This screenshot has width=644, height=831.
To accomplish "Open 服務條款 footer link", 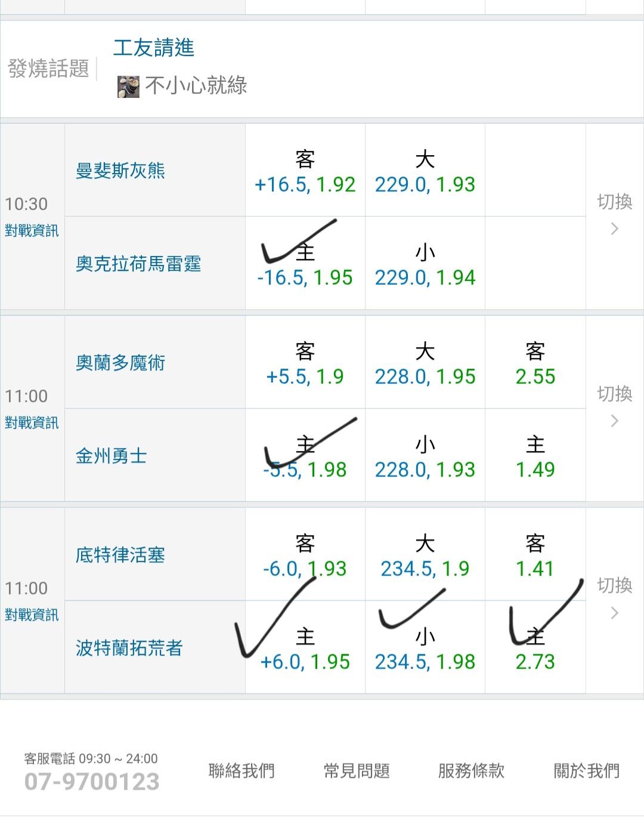I will [471, 771].
